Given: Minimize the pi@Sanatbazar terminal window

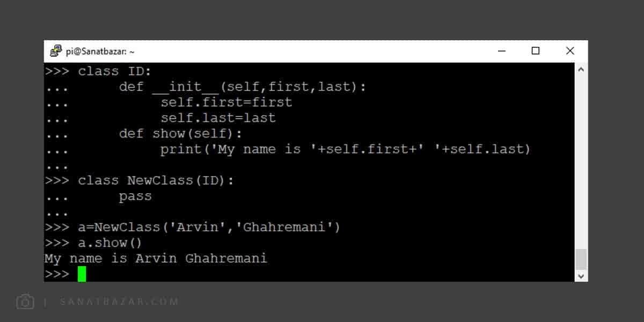Looking at the screenshot, I should tap(502, 51).
